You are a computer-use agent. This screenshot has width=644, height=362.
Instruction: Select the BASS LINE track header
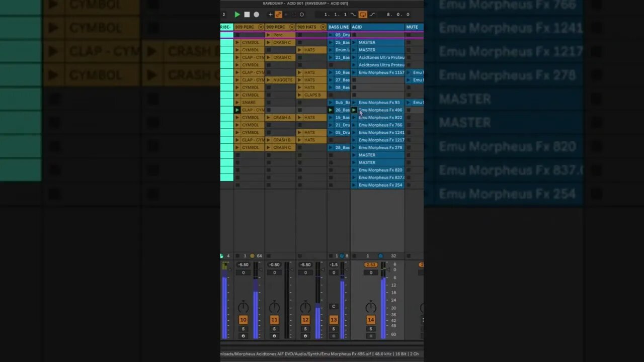click(x=339, y=27)
